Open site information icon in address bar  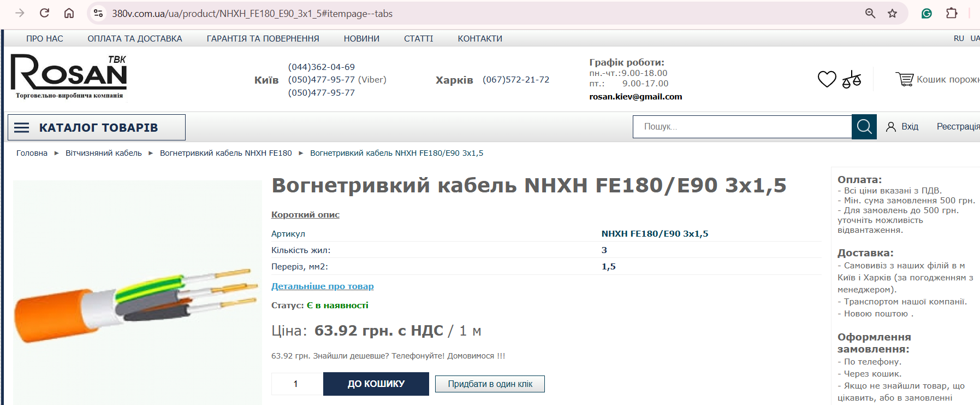click(x=98, y=13)
